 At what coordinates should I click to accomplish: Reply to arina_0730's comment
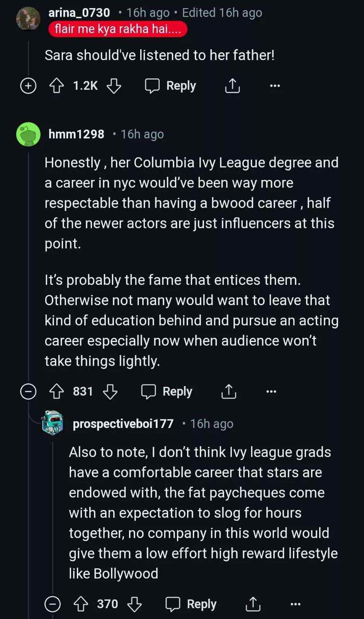pos(170,85)
